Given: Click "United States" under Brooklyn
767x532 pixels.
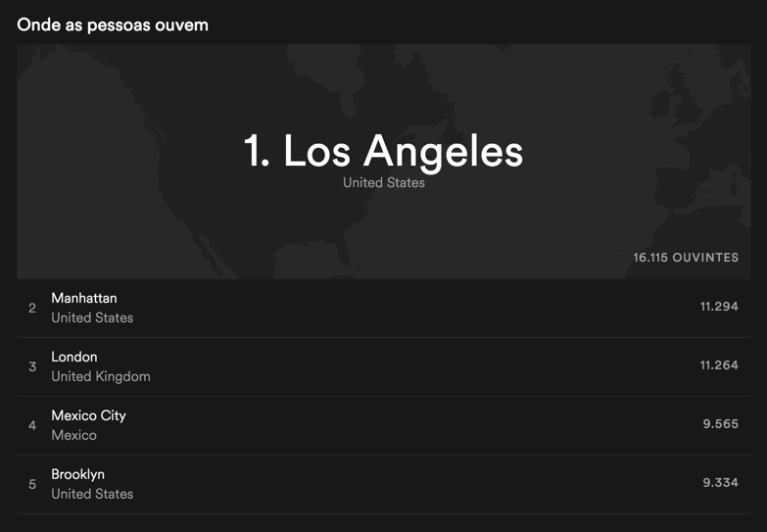Looking at the screenshot, I should pos(92,494).
